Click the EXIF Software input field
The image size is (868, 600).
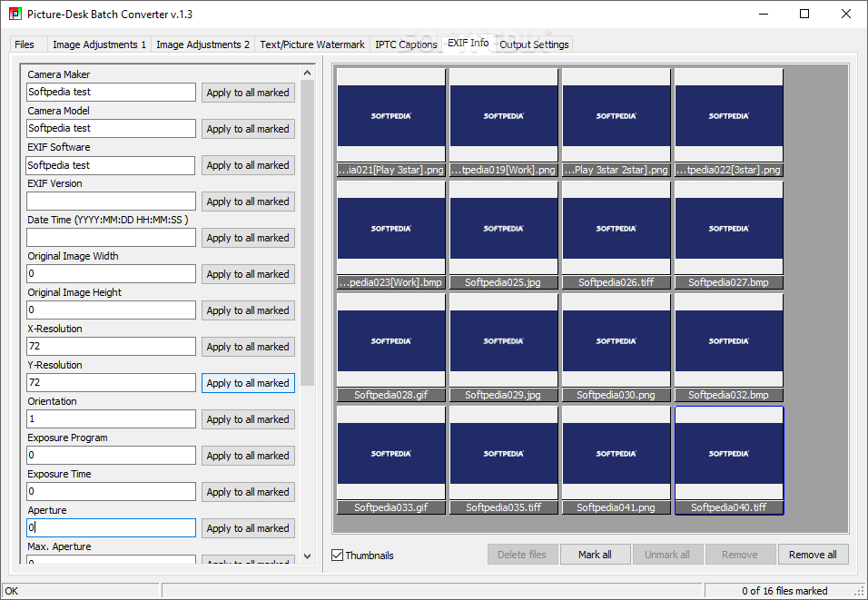(111, 165)
